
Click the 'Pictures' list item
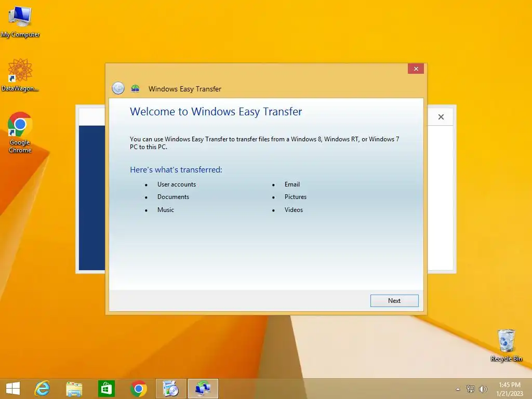[296, 197]
